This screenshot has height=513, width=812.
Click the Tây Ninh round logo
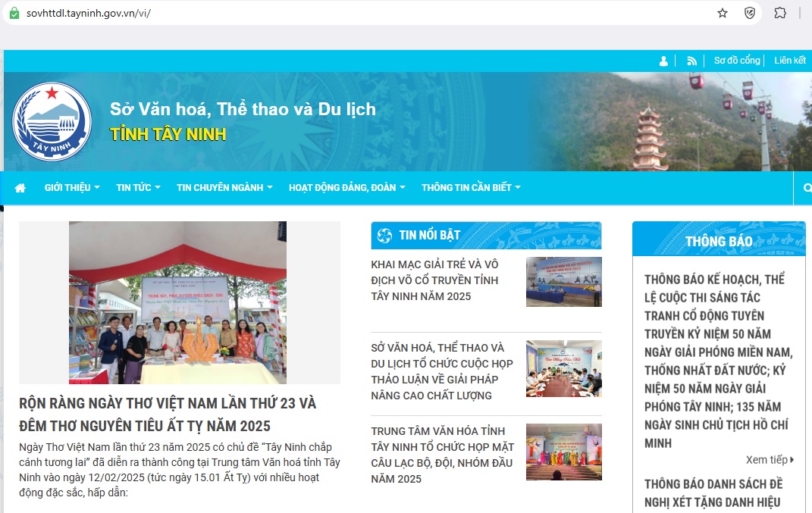[x=52, y=121]
